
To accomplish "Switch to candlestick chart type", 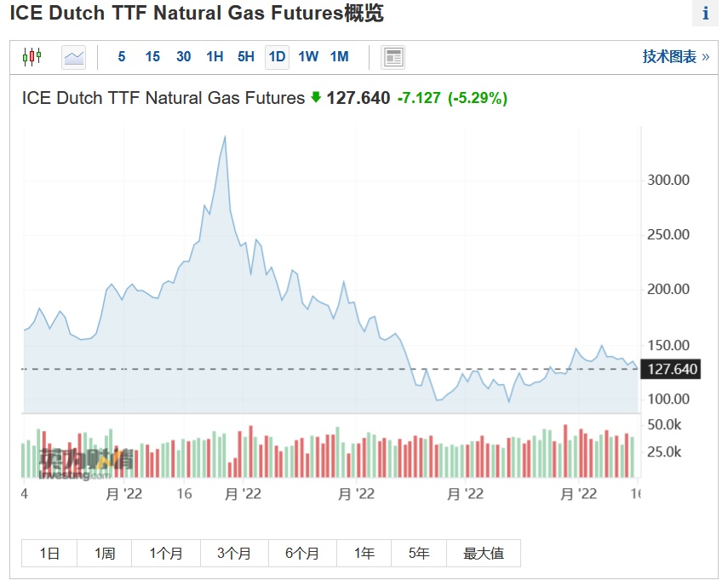I will pyautogui.click(x=32, y=57).
